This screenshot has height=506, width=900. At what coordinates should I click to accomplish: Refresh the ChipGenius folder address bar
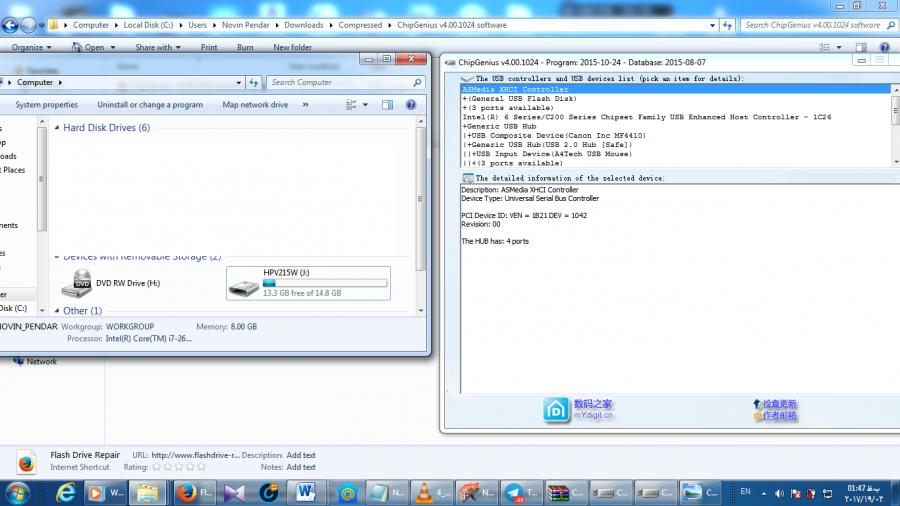pos(727,25)
